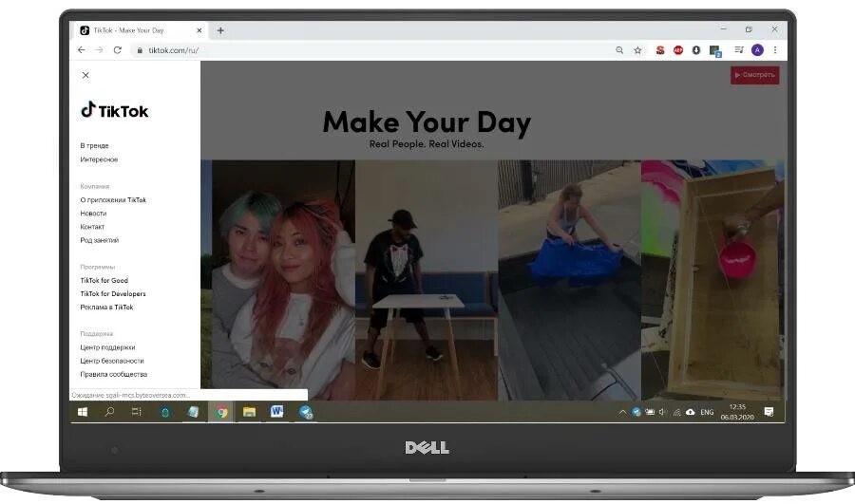Click the Telegram icon in the system tray
The height and width of the screenshot is (504, 855).
coord(636,413)
